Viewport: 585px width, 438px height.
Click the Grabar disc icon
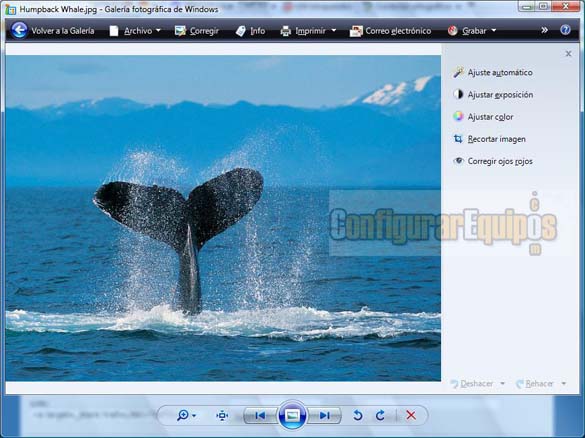[453, 31]
